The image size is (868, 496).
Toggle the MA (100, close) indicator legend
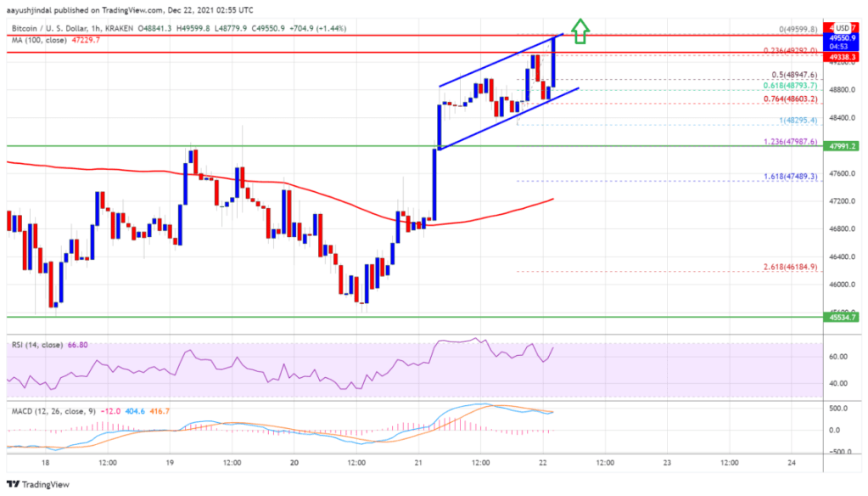[41, 39]
